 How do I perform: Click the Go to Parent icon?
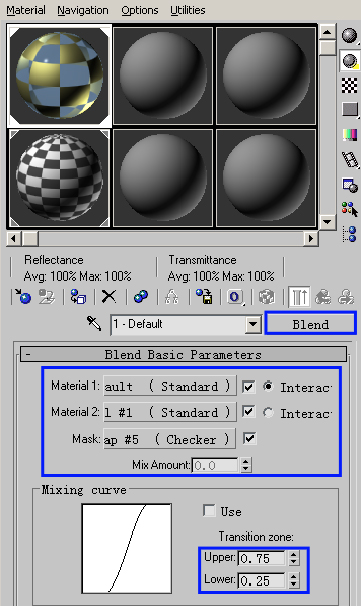[322, 297]
